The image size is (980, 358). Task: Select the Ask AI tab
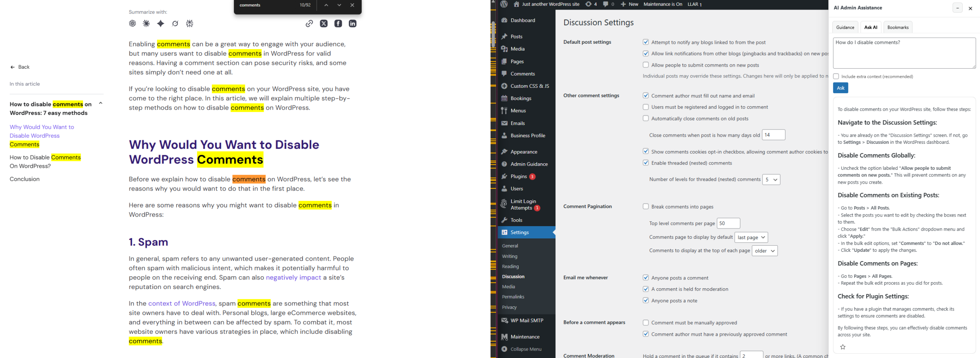(x=871, y=27)
